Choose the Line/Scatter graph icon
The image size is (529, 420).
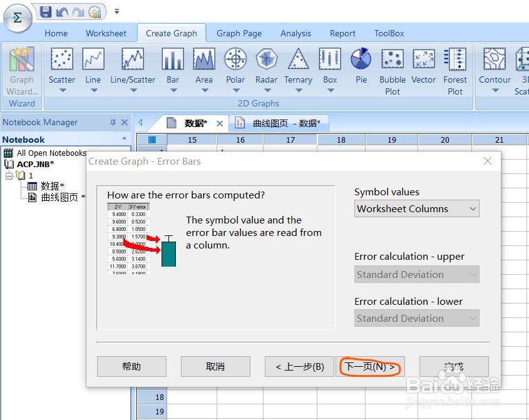click(x=133, y=59)
